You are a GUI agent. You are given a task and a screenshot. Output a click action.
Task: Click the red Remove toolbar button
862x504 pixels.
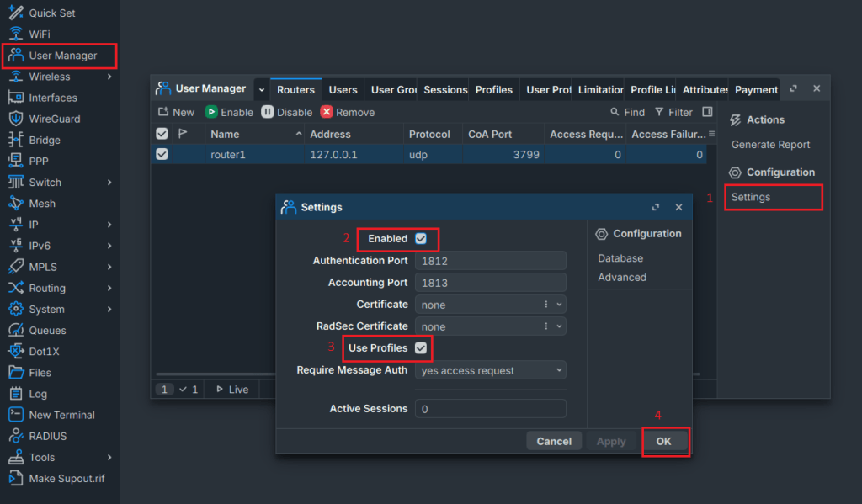[x=348, y=112]
